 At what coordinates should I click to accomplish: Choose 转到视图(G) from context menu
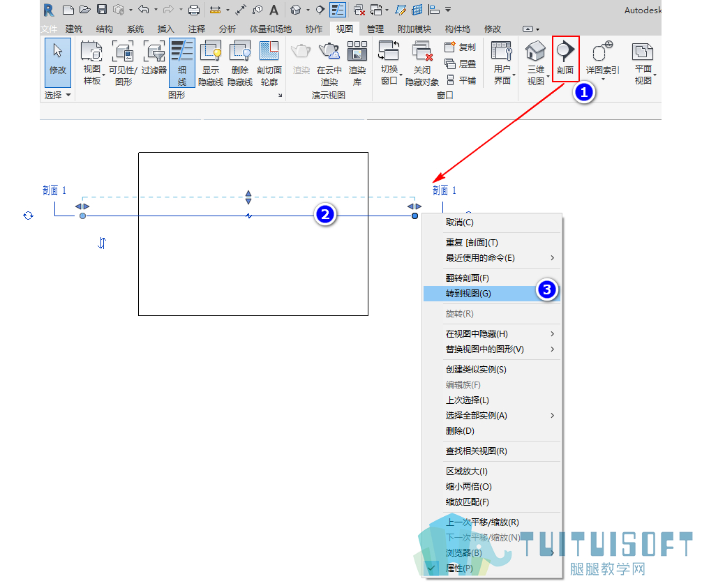pos(491,294)
